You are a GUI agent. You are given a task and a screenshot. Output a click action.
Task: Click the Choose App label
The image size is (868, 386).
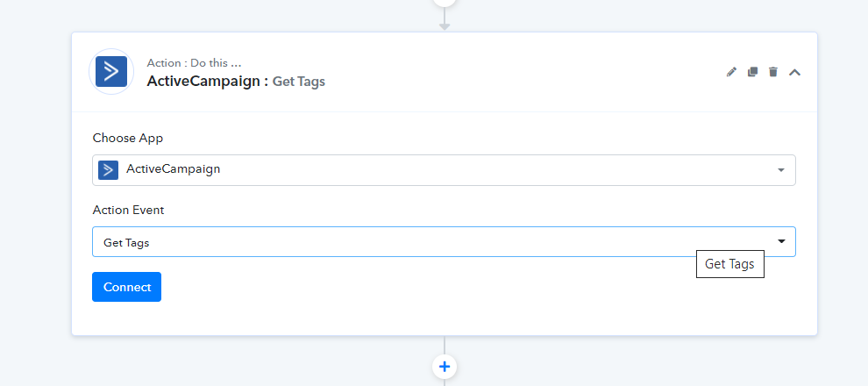128,138
